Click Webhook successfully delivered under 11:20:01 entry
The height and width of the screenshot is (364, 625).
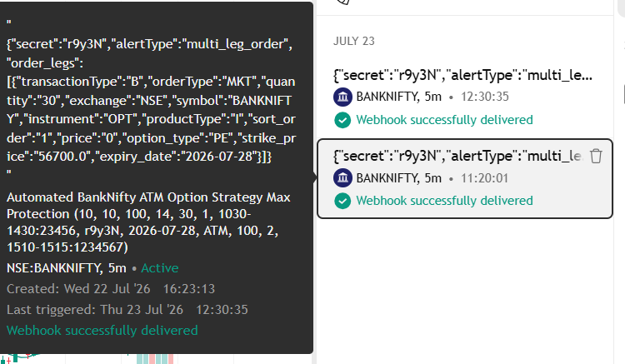click(x=444, y=201)
